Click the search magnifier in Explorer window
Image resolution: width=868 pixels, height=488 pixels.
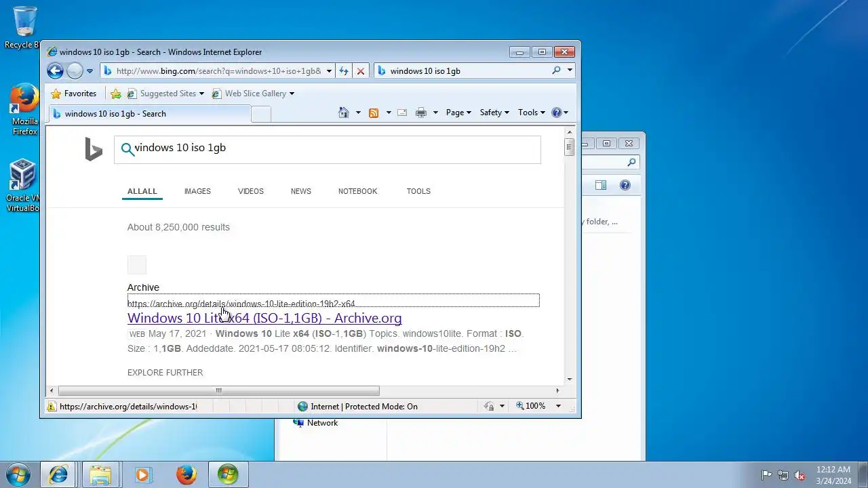[631, 163]
